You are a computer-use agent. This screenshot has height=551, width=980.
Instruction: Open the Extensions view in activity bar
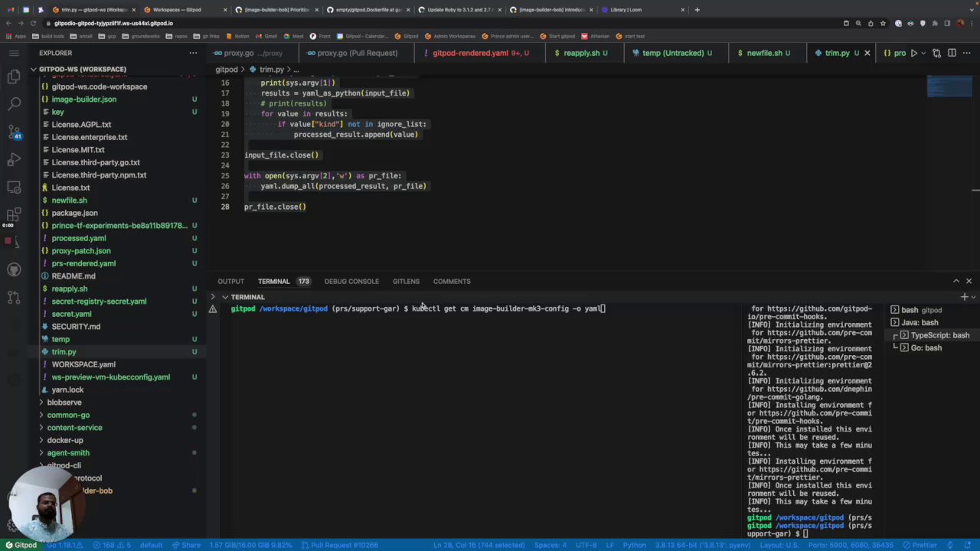(x=14, y=214)
